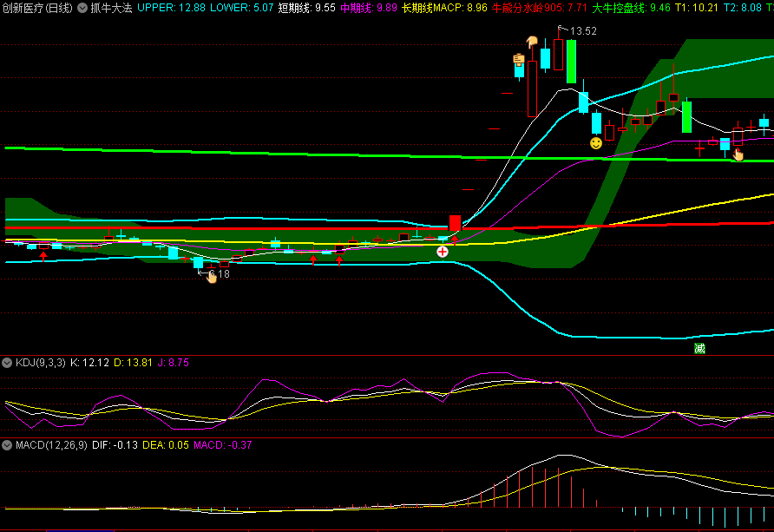Click the orange pointing finger icon near the price peak
774x532 pixels.
coord(532,42)
